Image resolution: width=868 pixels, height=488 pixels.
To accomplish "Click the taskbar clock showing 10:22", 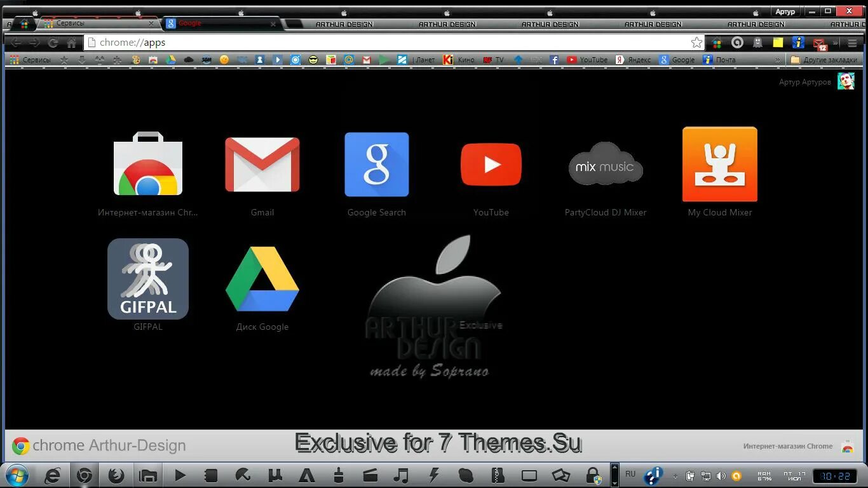I will point(835,476).
